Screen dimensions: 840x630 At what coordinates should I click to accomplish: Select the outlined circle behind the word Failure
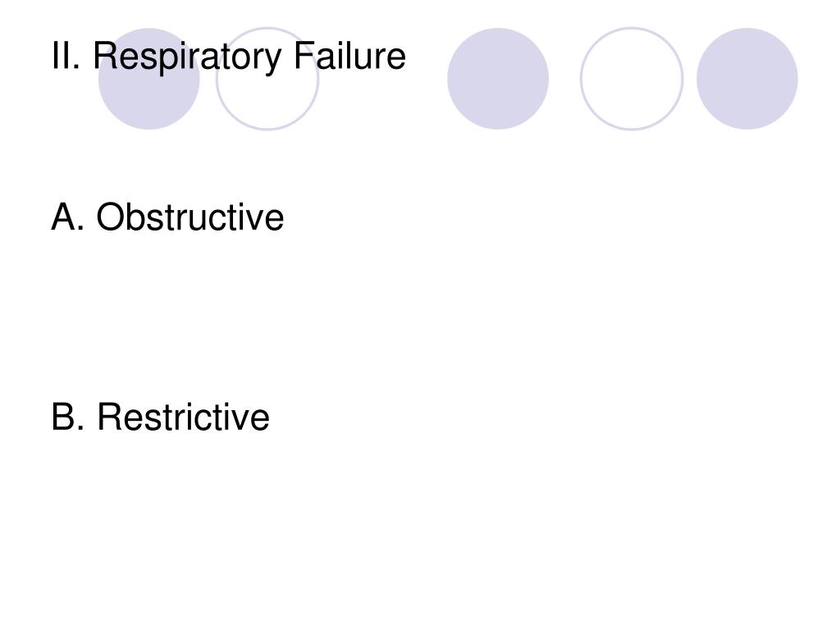pyautogui.click(x=267, y=79)
